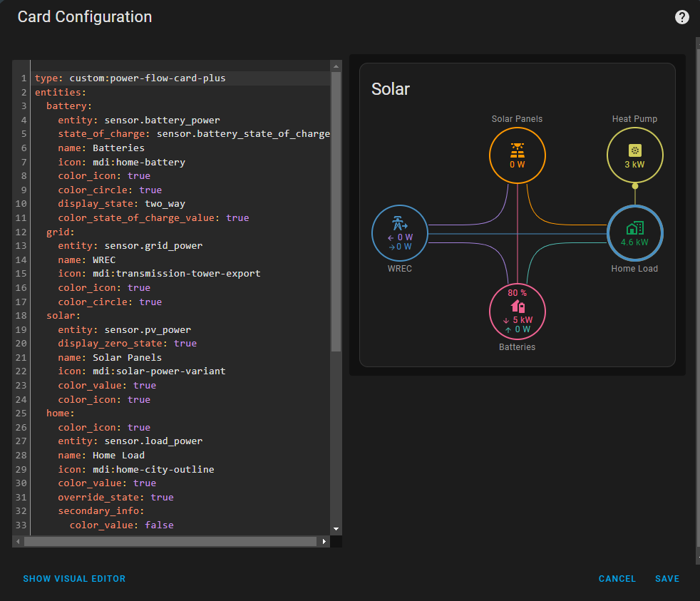This screenshot has width=700, height=601.
Task: Click the color_value false value on line 33
Action: click(x=159, y=525)
